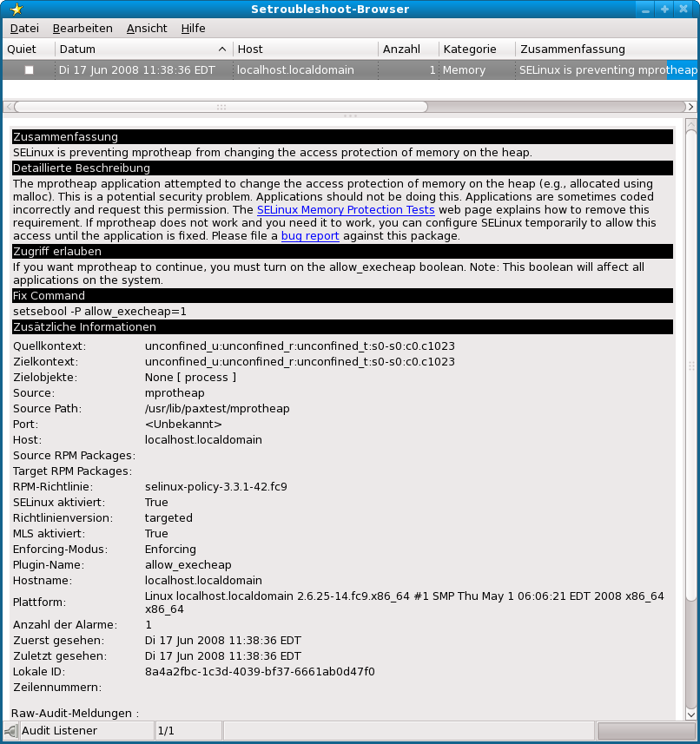Click the 'Raw-Audit-Meldungen :' label
Screen dimensions: 700x744
(x=75, y=713)
